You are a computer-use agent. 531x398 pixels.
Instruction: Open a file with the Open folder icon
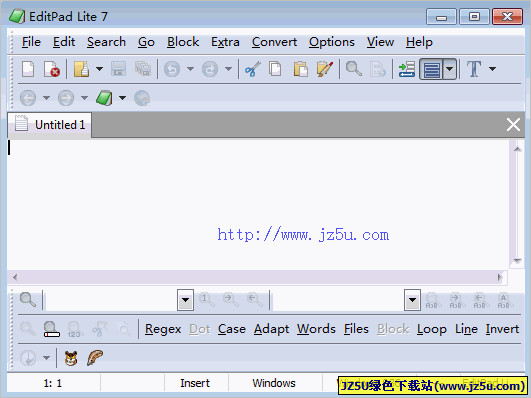coord(81,69)
